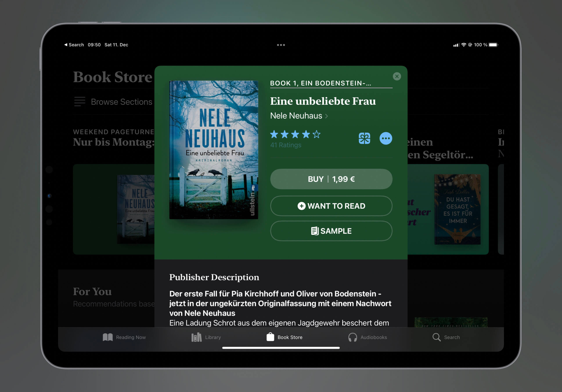Image resolution: width=562 pixels, height=392 pixels.
Task: Switch to Reading Now tab
Action: (x=124, y=337)
